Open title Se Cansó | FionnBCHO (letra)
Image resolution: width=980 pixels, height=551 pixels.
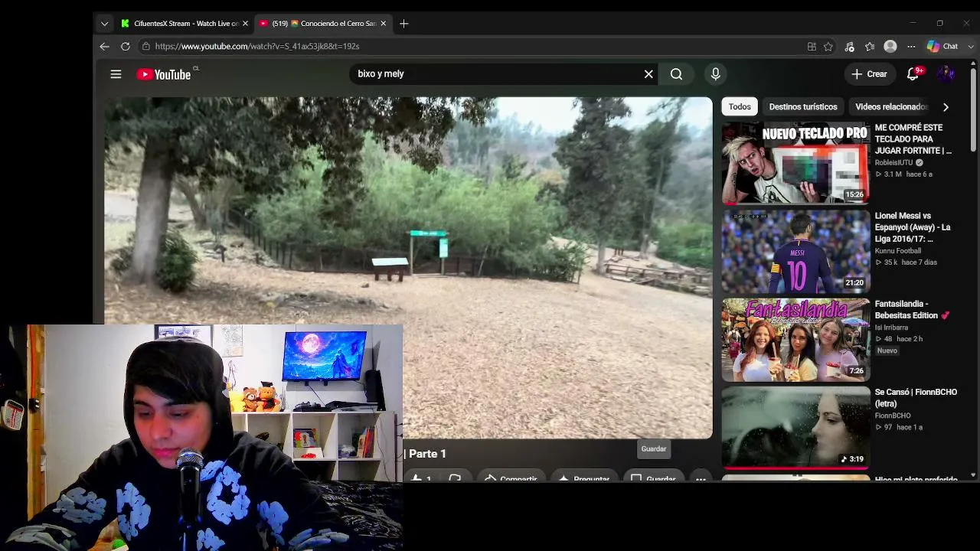(x=916, y=397)
